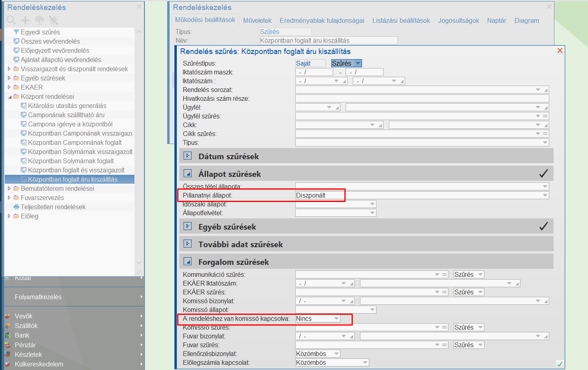
Task: Switch to the Műveletek tab
Action: point(257,20)
